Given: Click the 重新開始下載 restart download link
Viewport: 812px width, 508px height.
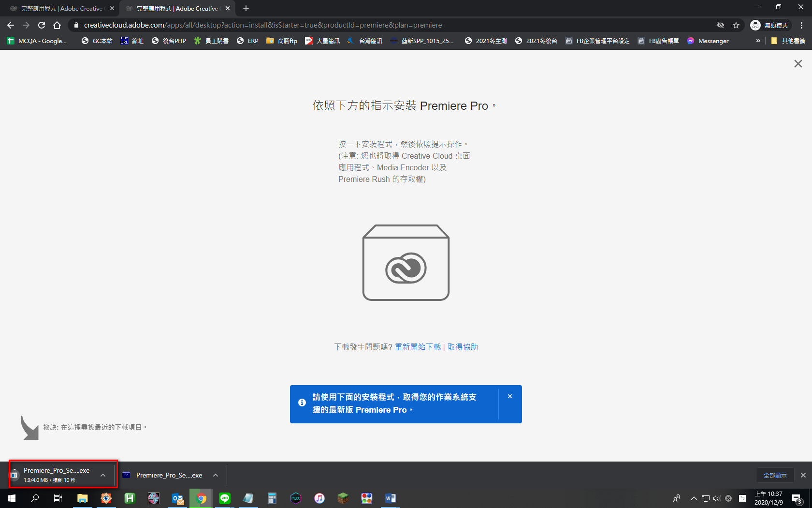Looking at the screenshot, I should (418, 347).
